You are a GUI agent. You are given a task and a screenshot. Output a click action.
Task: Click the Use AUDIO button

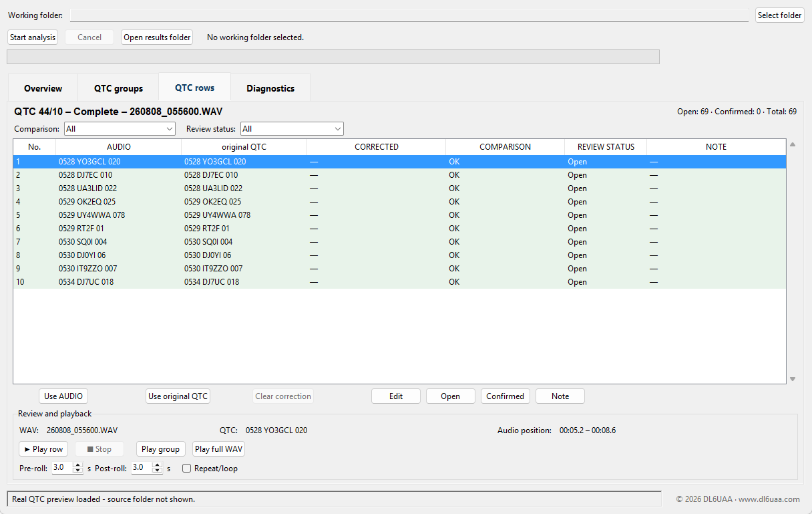click(63, 396)
